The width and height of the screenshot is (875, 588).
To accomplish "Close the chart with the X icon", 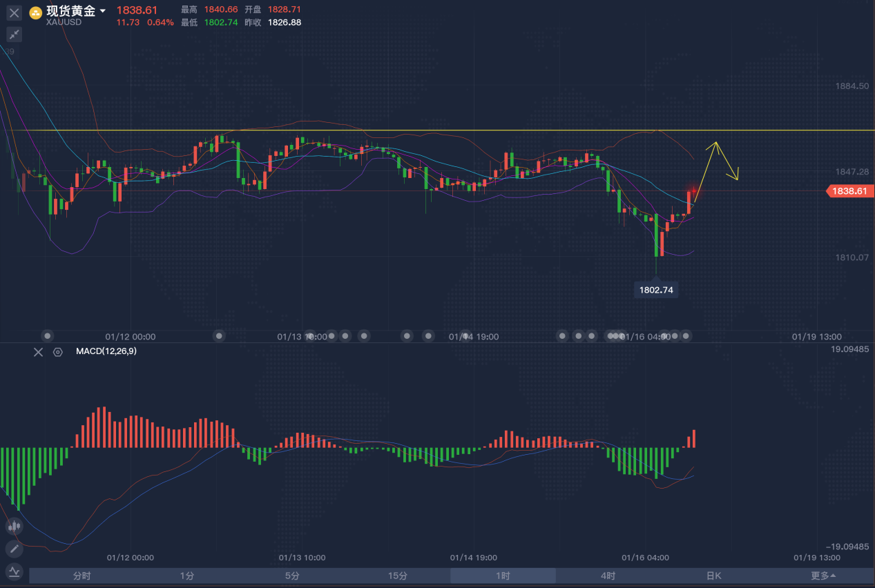I will (x=14, y=12).
